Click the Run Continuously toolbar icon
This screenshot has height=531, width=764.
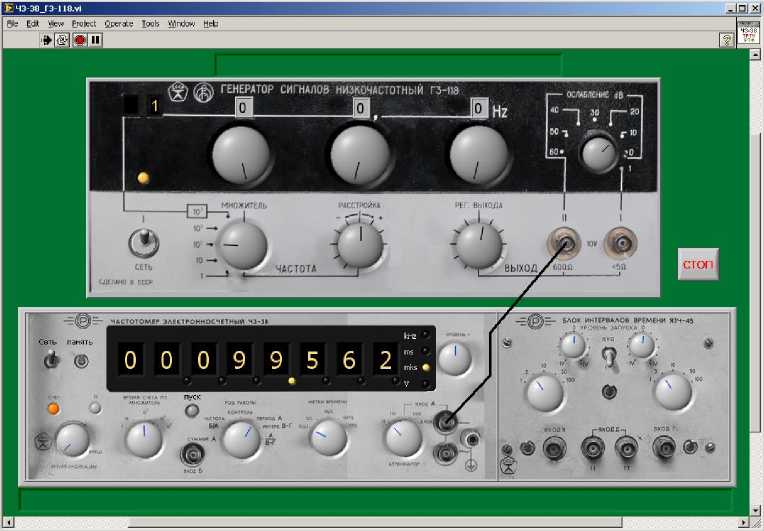pos(62,40)
